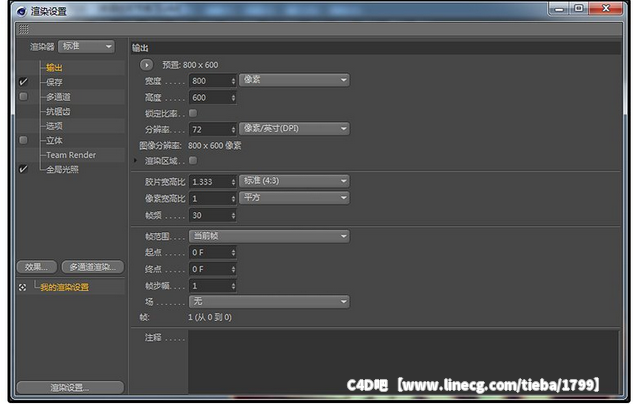Toggle the 保存 checkmark in sidebar
Screen dimensions: 633x404
[x=23, y=82]
